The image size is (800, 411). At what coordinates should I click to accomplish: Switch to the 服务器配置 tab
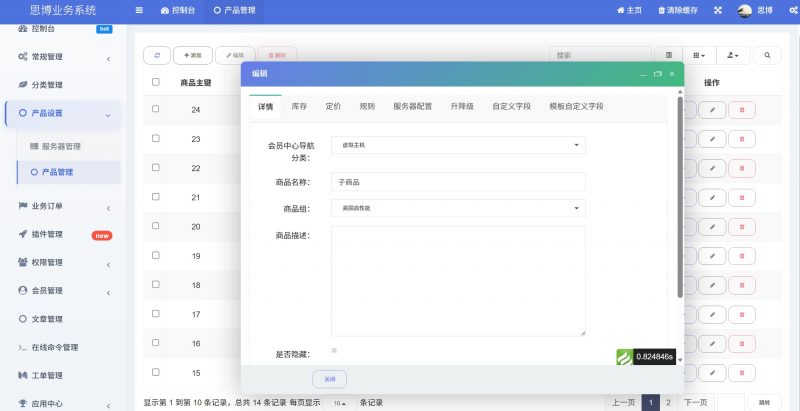pyautogui.click(x=412, y=105)
